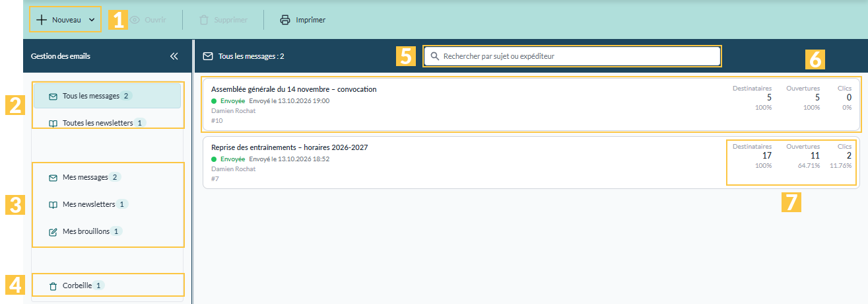
Task: Click the book icon of Mes newsletters
Action: click(x=53, y=205)
